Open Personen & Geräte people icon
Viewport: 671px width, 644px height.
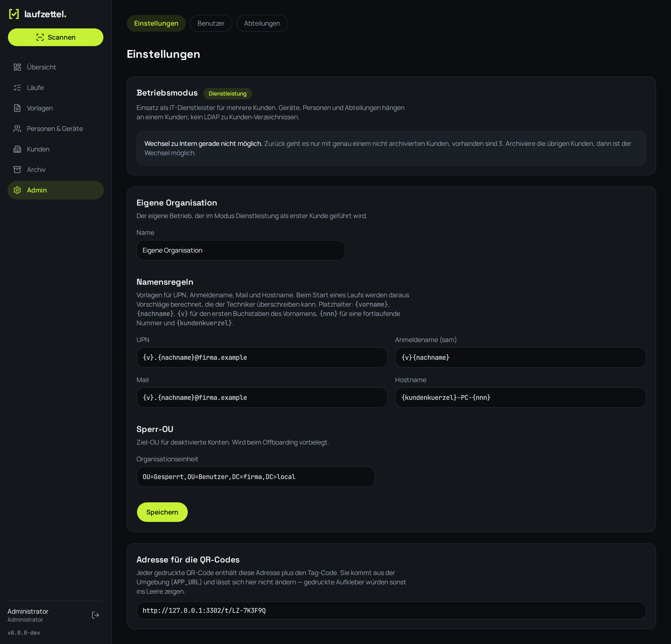17,129
